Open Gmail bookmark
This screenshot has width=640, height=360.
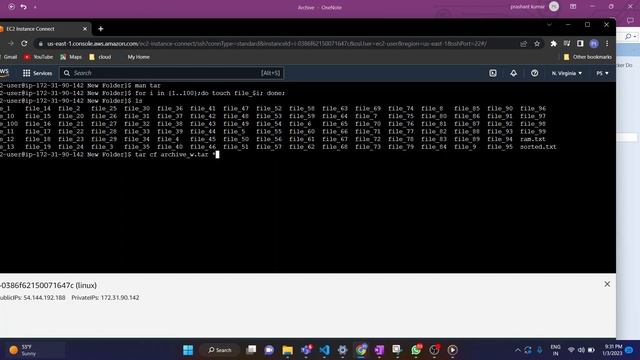click(x=8, y=57)
